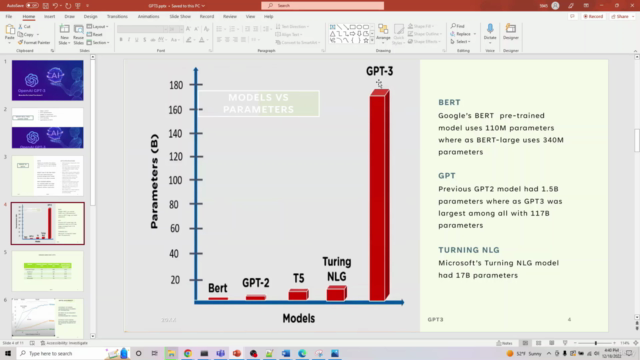Screen dimensions: 640x360
Task: Select the star shape in shapes gallery
Action: click(x=366, y=40)
